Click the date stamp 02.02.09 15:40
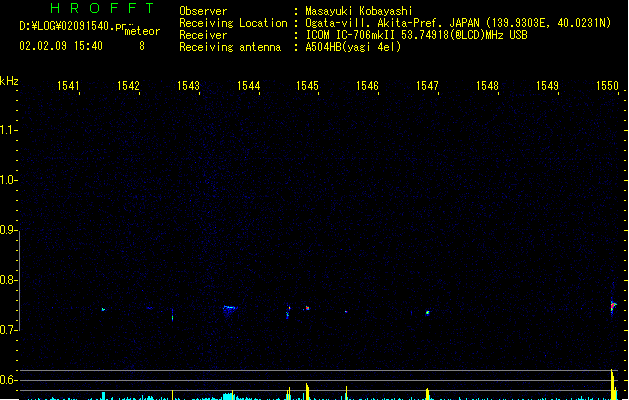 click(61, 46)
